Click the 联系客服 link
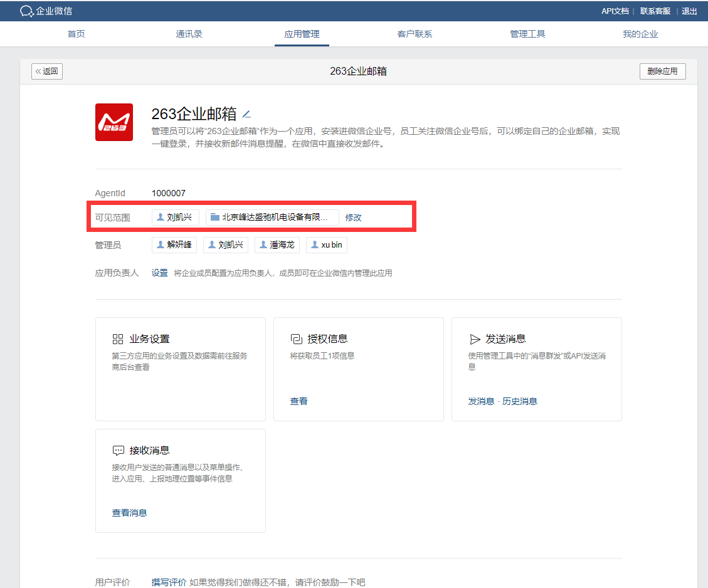The height and width of the screenshot is (588, 708). [x=655, y=11]
